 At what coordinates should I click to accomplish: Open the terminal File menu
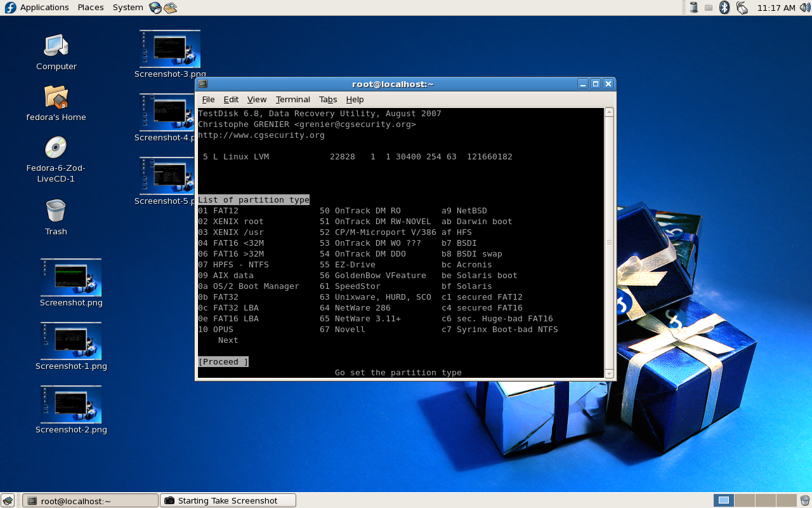208,99
